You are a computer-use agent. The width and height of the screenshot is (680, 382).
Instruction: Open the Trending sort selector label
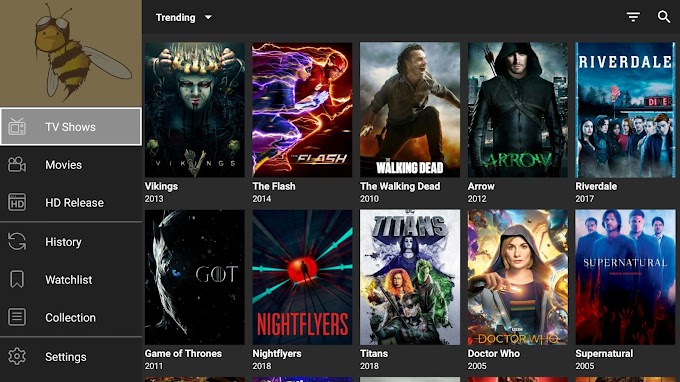click(x=176, y=17)
